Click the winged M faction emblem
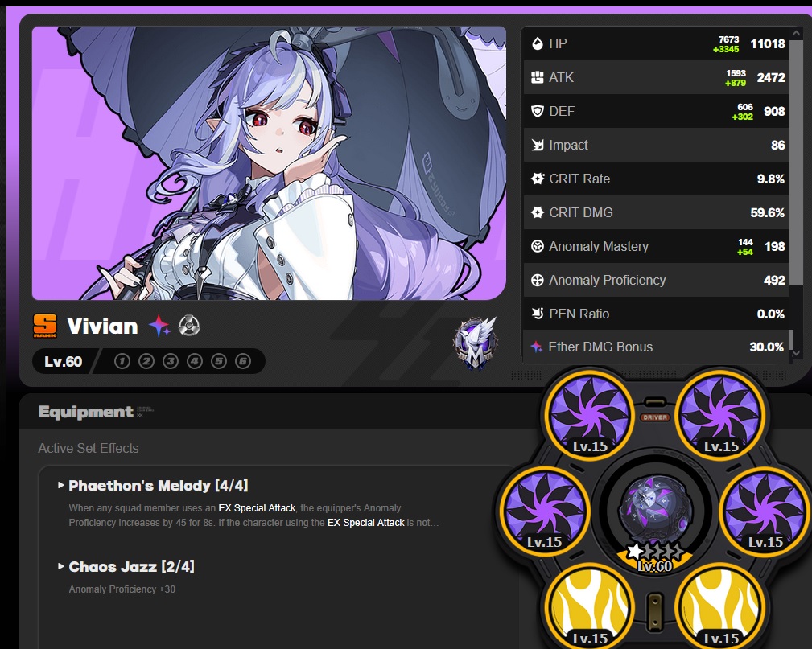The height and width of the screenshot is (649, 812). 476,343
